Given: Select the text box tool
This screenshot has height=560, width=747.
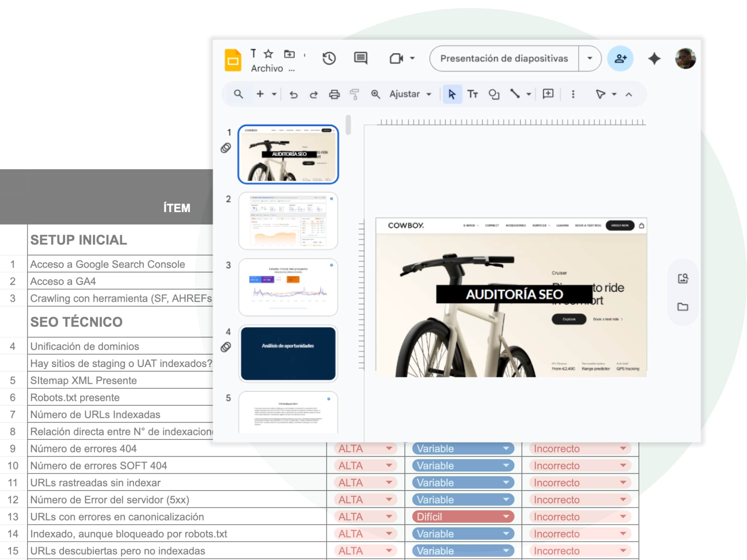Looking at the screenshot, I should [472, 94].
